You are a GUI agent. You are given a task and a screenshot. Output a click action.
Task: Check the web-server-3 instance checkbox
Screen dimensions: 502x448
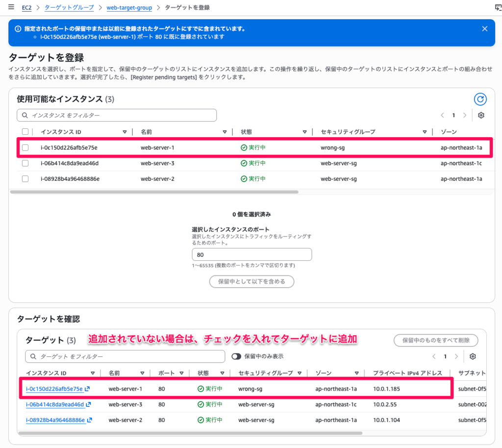point(25,163)
